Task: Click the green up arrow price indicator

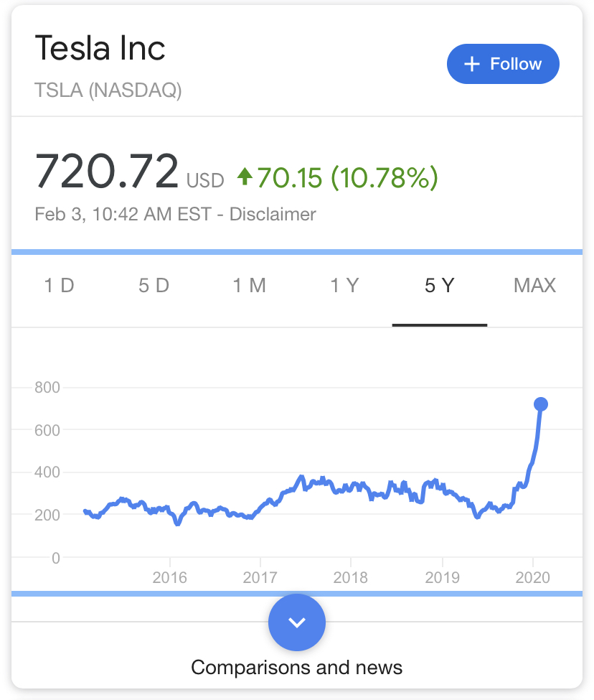Action: pyautogui.click(x=245, y=176)
